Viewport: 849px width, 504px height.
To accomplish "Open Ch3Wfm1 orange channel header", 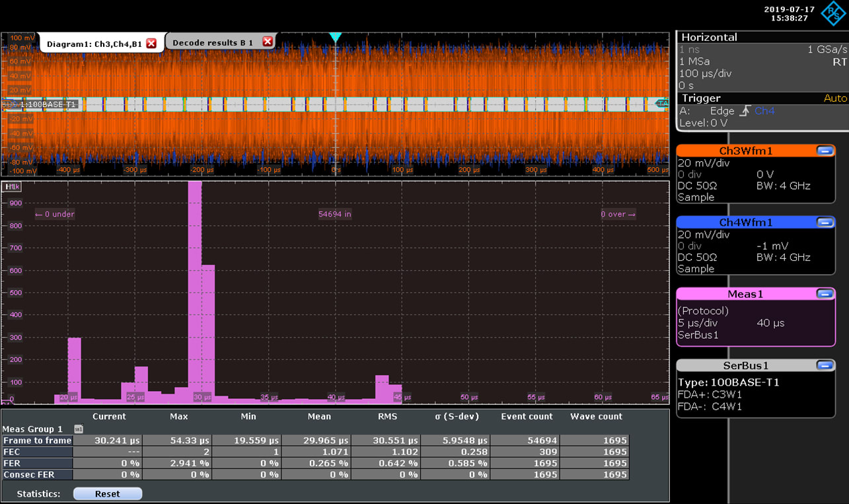I will 746,151.
